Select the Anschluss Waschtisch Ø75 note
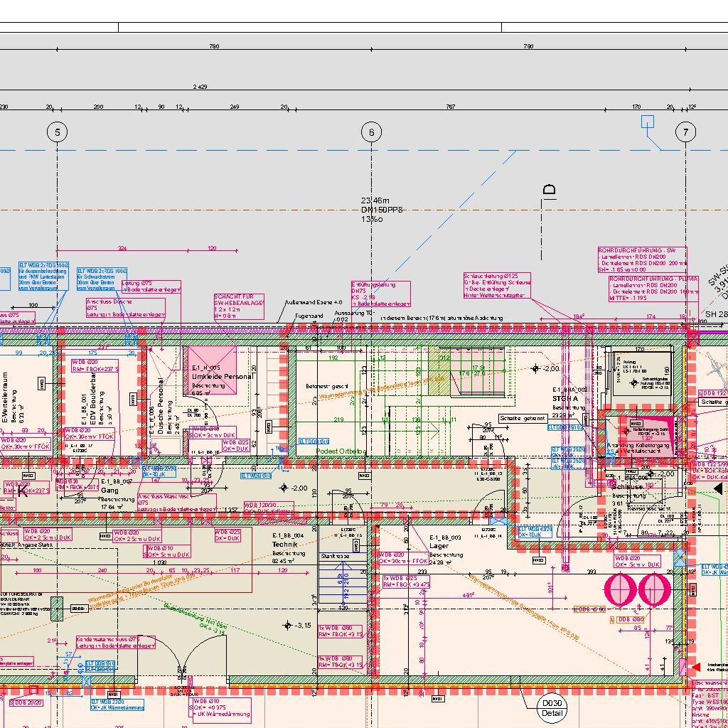This screenshot has width=728, height=728. click(x=176, y=503)
